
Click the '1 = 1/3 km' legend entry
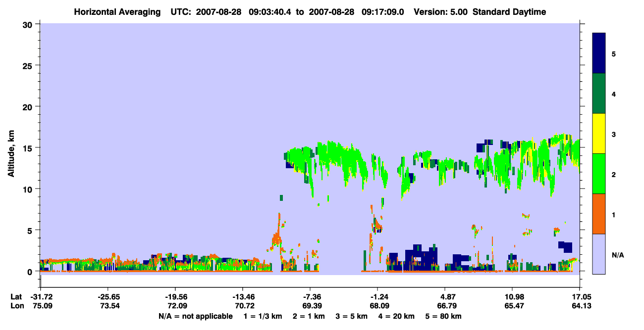263,316
